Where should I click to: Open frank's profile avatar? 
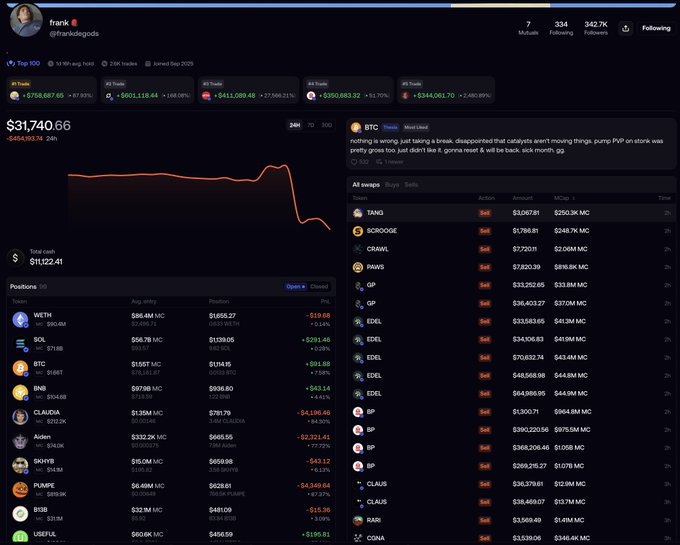(26, 20)
